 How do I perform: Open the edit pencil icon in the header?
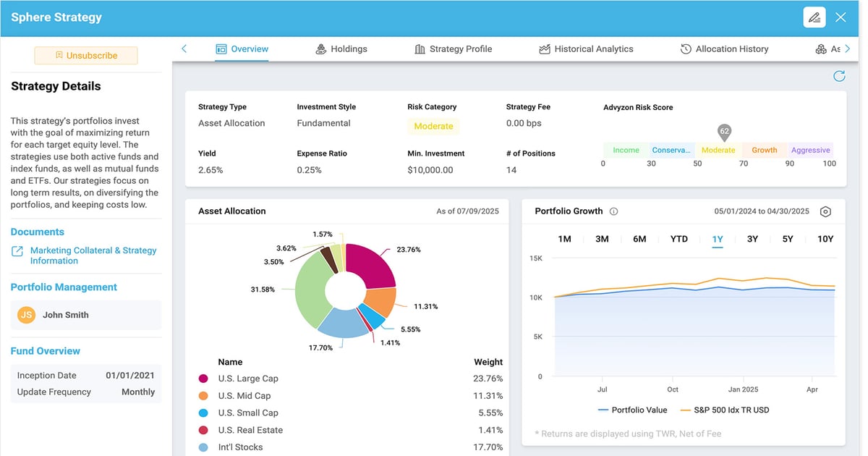[814, 17]
